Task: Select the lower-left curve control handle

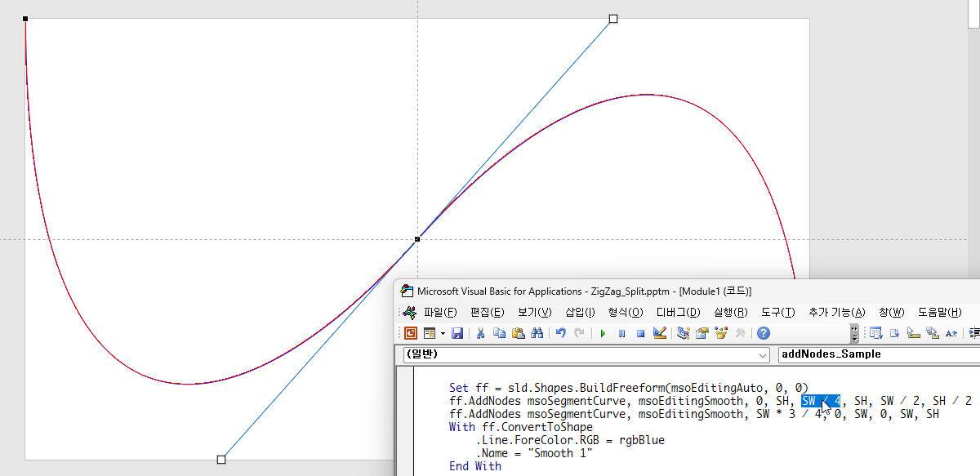Action: 221,460
